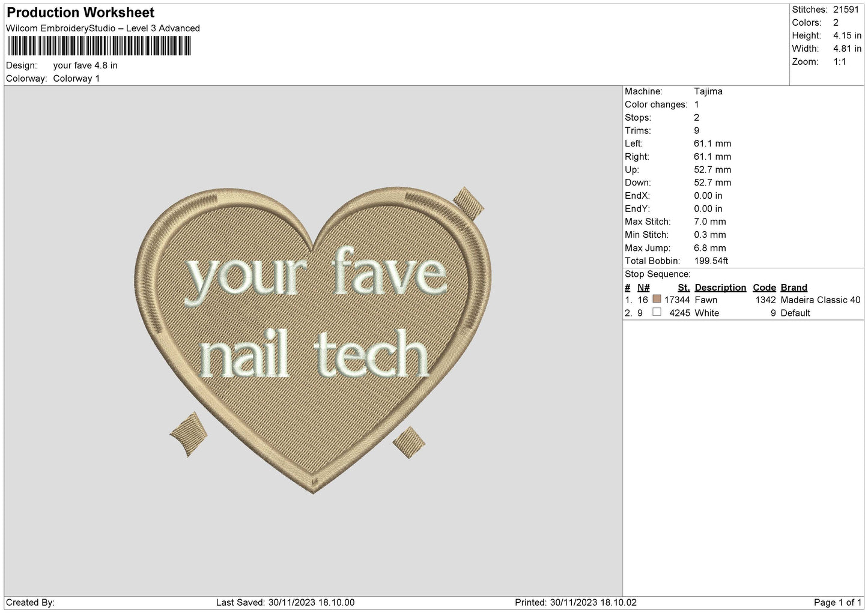Image resolution: width=868 pixels, height=613 pixels.
Task: Click the 'Fawn' description text
Action: coord(706,300)
